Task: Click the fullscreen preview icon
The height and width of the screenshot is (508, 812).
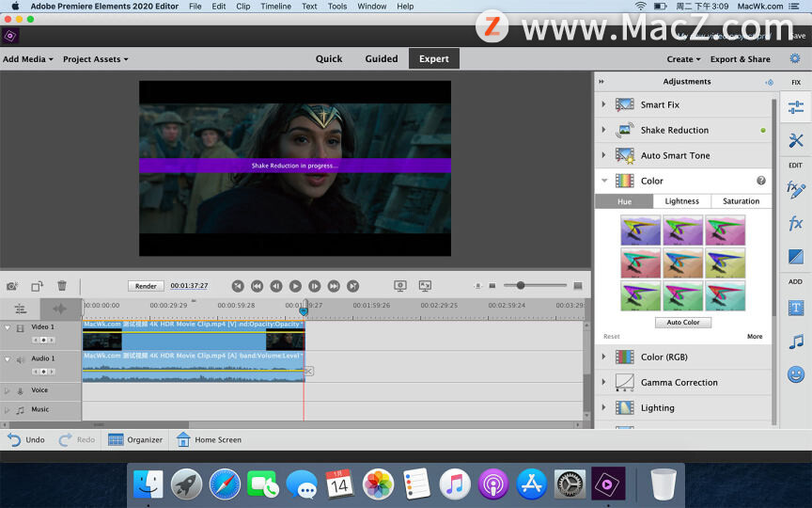Action: (x=425, y=286)
